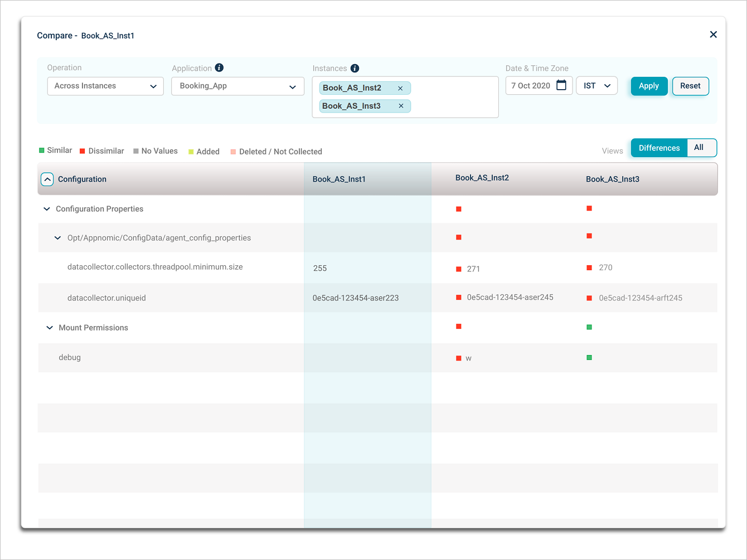Click green similar marker in debug row
This screenshot has width=747, height=560.
589,358
